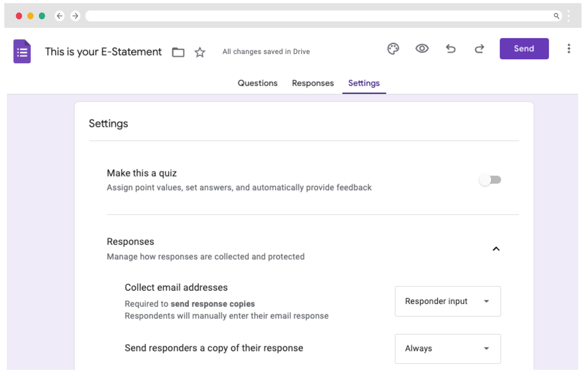Viewport: 588px width, 376px height.
Task: Open the Google Forms home icon
Action: tap(22, 52)
